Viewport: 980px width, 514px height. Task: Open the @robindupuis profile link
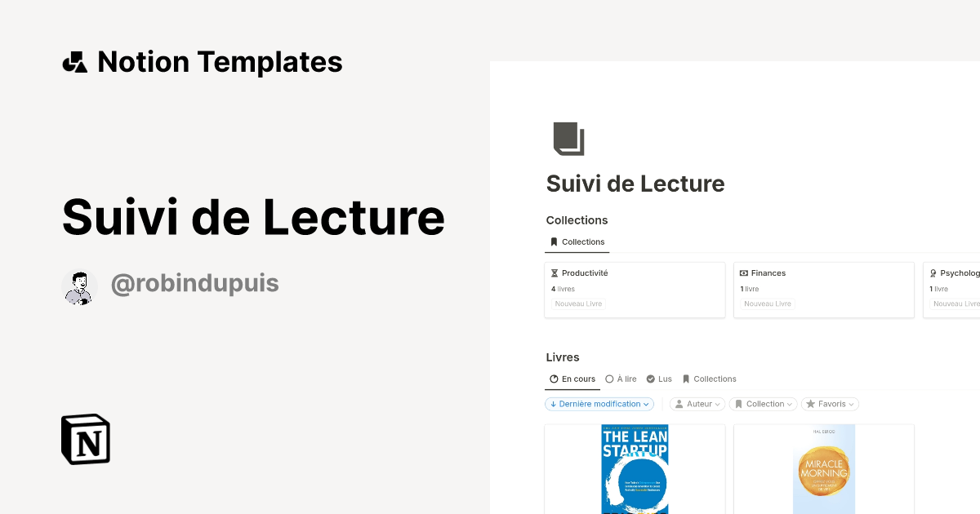[194, 283]
